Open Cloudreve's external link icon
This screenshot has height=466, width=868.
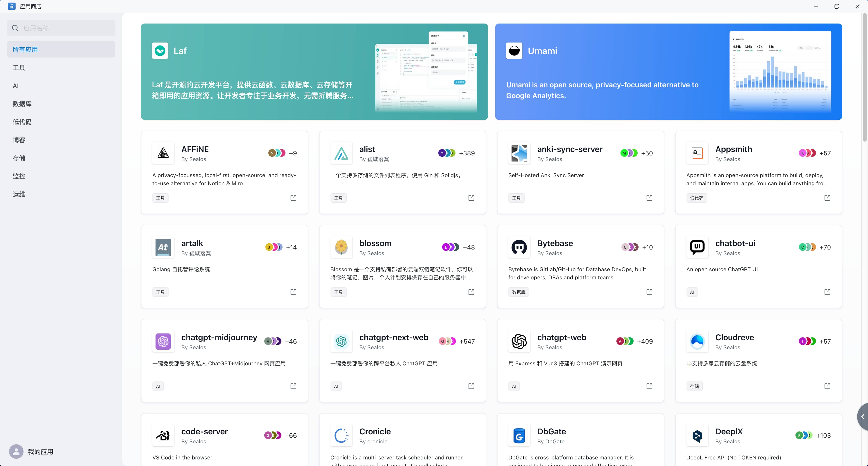click(x=827, y=386)
